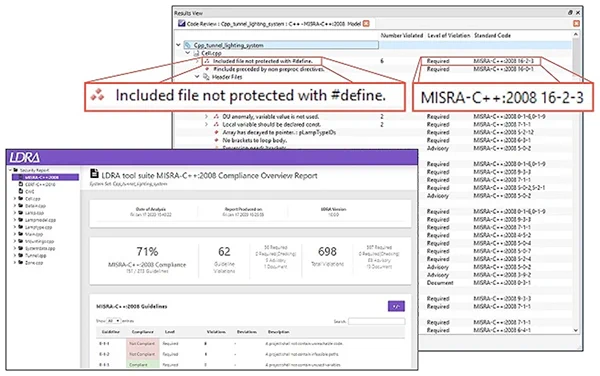Viewport: 600px width, 376px height.
Task: Click the green 'Compliant' cell for guideline 0-1-3
Action: [x=142, y=365]
